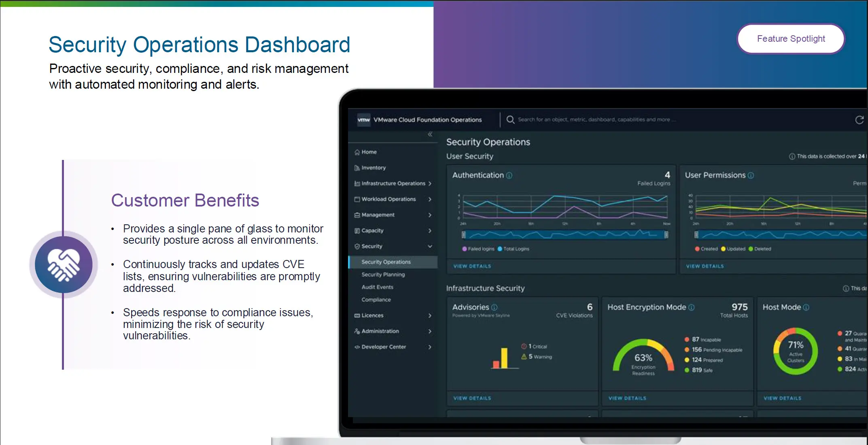Click info icon next to Host Mode
The image size is (868, 445).
point(806,307)
